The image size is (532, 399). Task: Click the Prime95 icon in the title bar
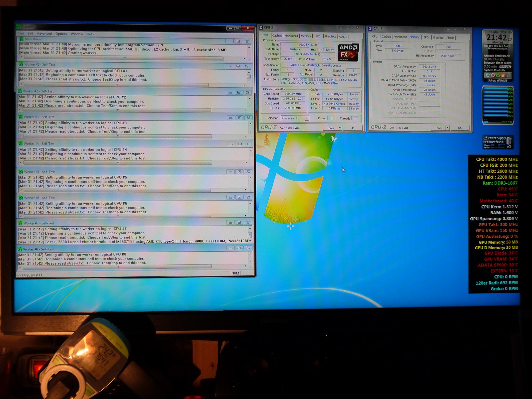coord(18,27)
